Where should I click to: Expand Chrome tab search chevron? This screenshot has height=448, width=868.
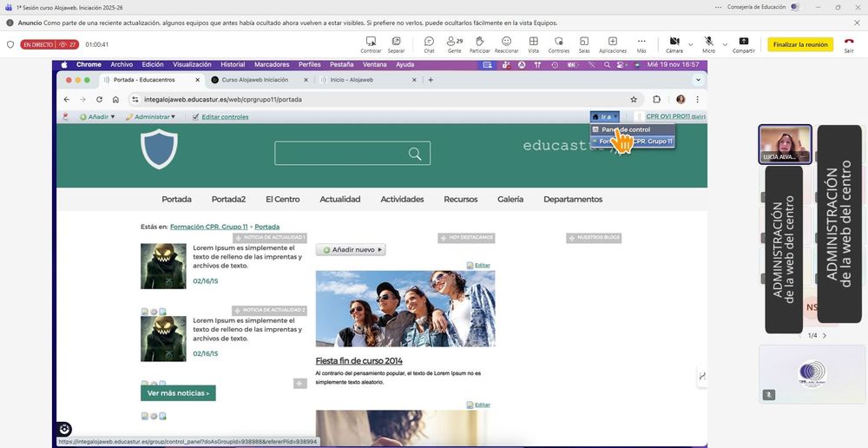(698, 80)
